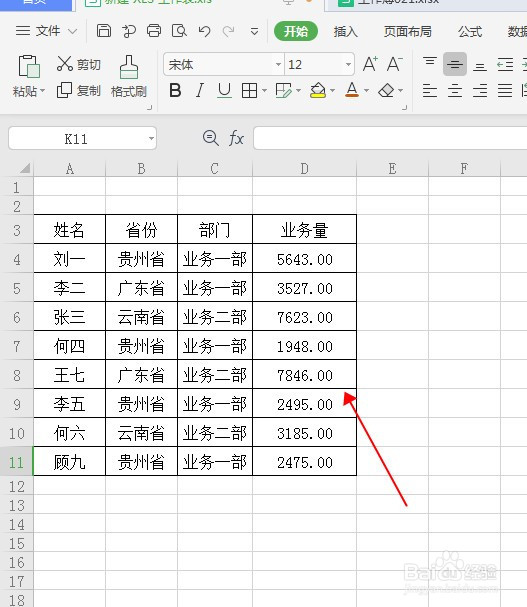Open font name 宋体 dropdown
This screenshot has height=607, width=527.
click(278, 64)
